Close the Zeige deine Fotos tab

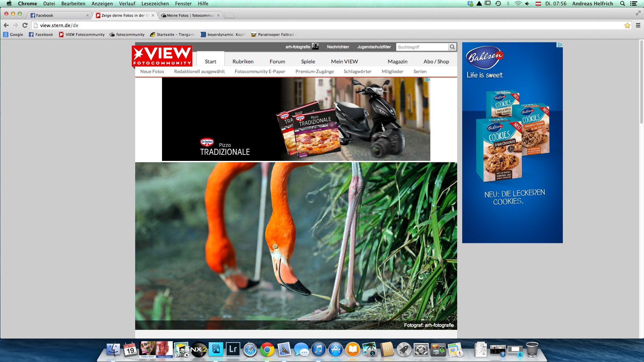tap(153, 15)
